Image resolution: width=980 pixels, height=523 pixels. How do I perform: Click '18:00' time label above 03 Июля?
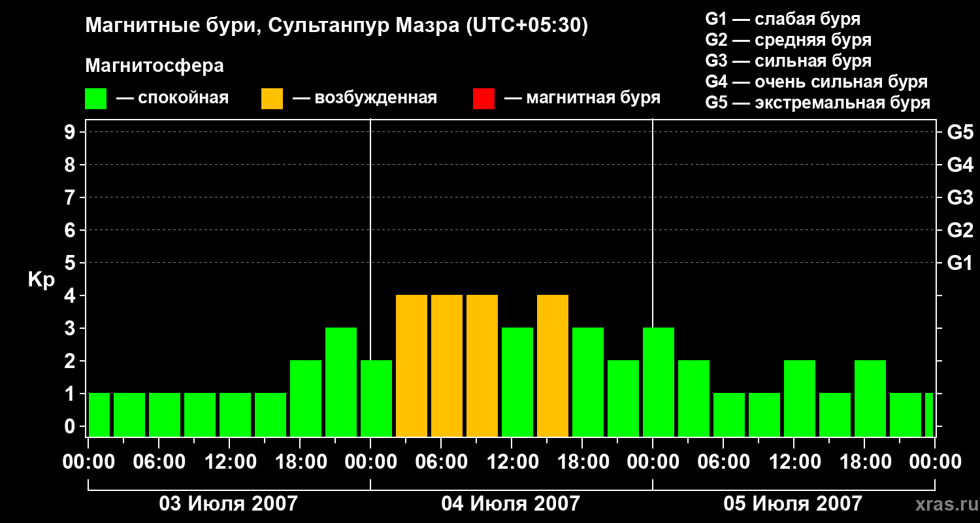(300, 462)
